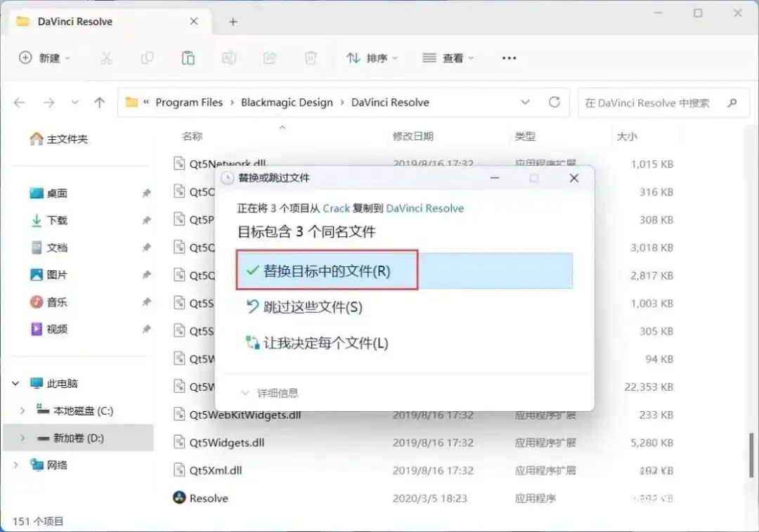Sort by Date modified (修改日期) column
Viewport: 759px width, 532px height.
pyautogui.click(x=413, y=136)
